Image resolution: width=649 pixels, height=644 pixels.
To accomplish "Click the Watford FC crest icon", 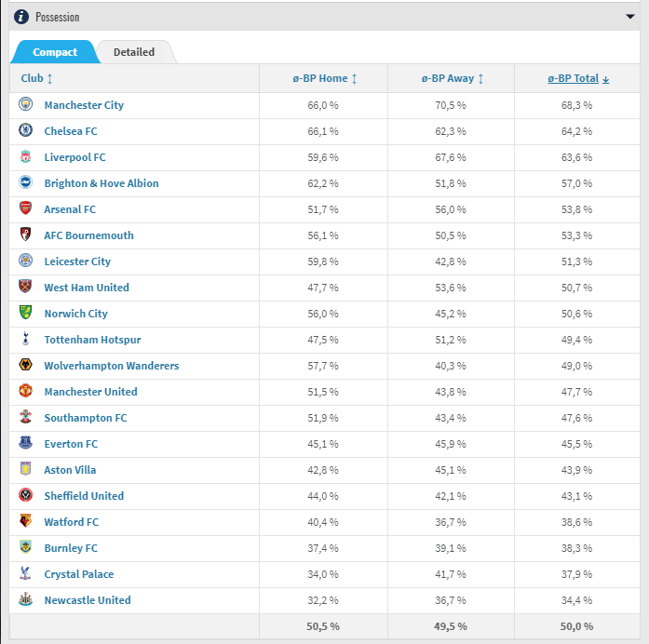I will point(26,521).
